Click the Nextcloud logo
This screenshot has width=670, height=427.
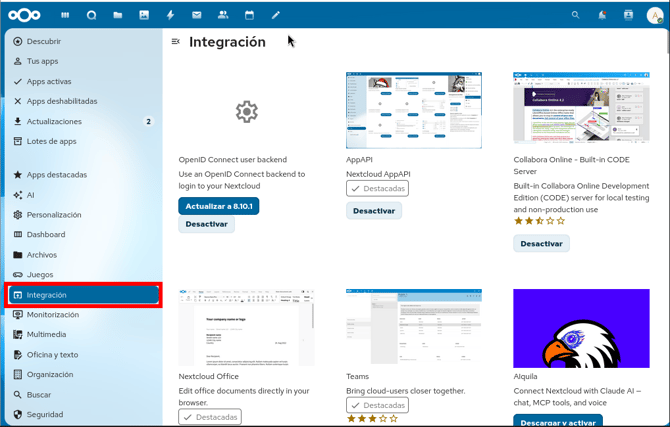coord(27,15)
